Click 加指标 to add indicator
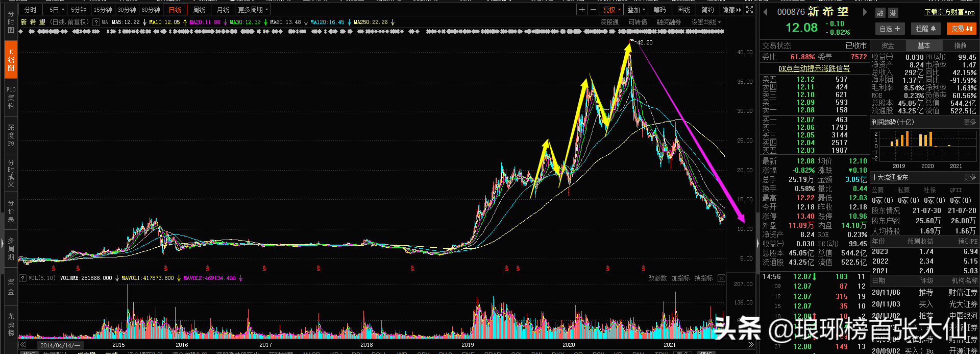 click(x=680, y=278)
